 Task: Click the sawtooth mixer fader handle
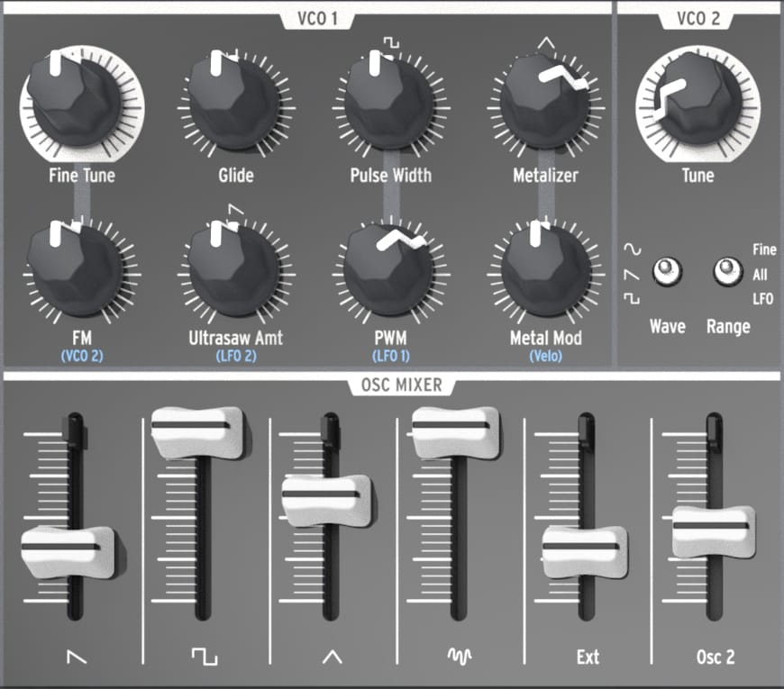tap(68, 552)
